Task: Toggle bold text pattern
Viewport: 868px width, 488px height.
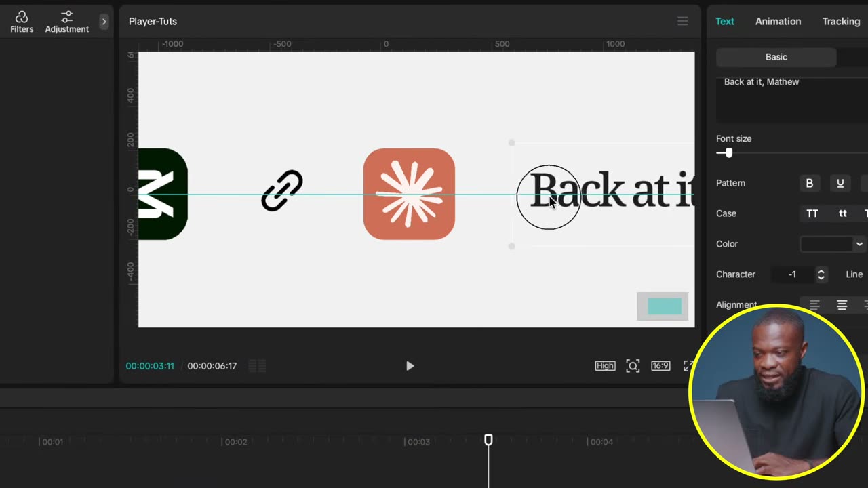Action: [x=809, y=183]
